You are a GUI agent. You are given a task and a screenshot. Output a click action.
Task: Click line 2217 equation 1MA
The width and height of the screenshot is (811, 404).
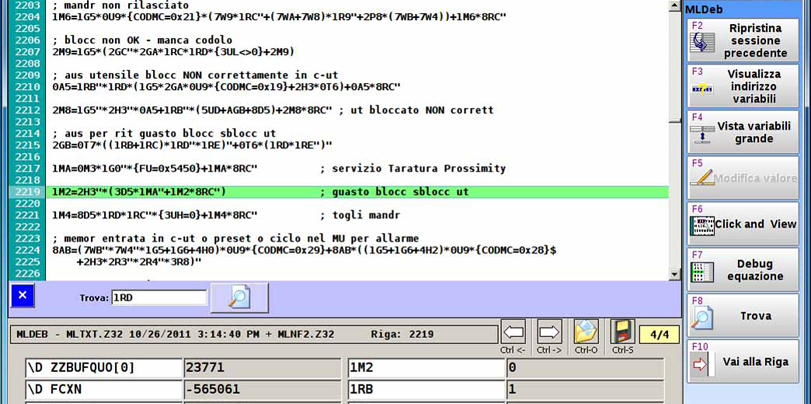(155, 169)
